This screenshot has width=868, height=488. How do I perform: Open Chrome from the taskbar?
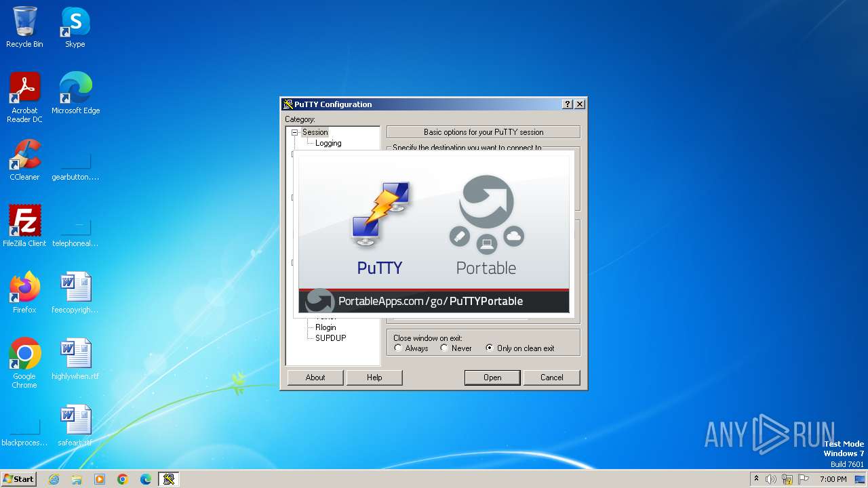(x=123, y=479)
